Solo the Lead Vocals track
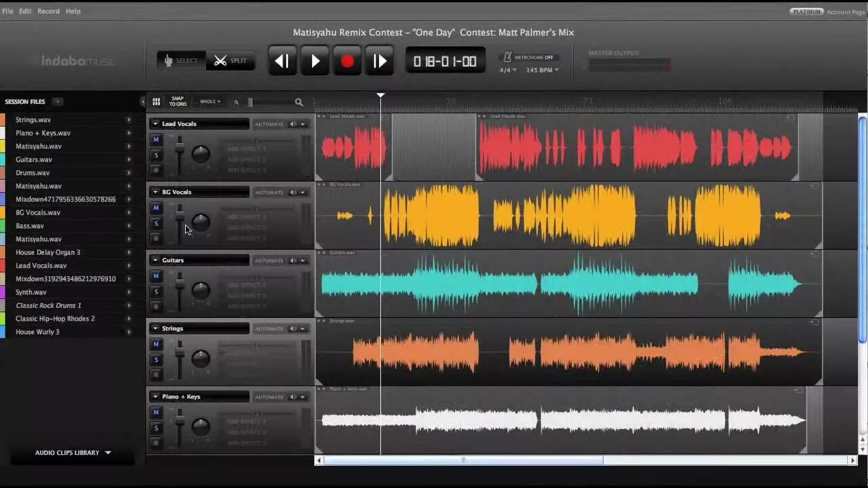868x488 pixels. 156,155
